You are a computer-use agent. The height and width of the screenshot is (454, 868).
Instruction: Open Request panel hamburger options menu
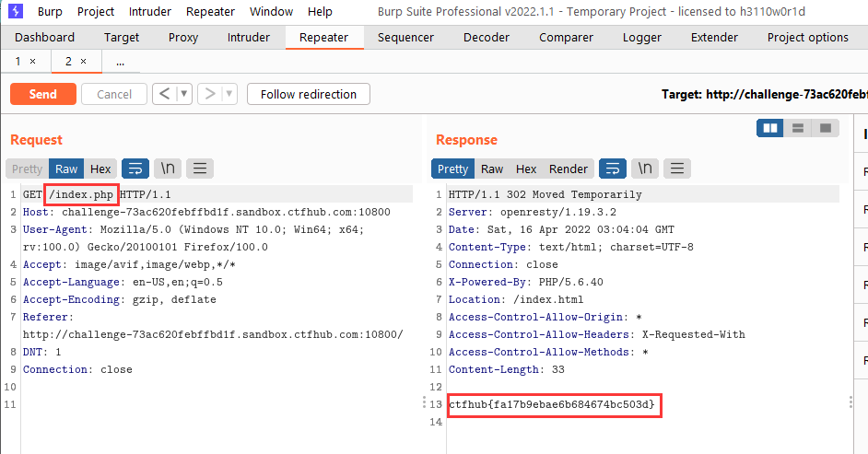[x=200, y=169]
